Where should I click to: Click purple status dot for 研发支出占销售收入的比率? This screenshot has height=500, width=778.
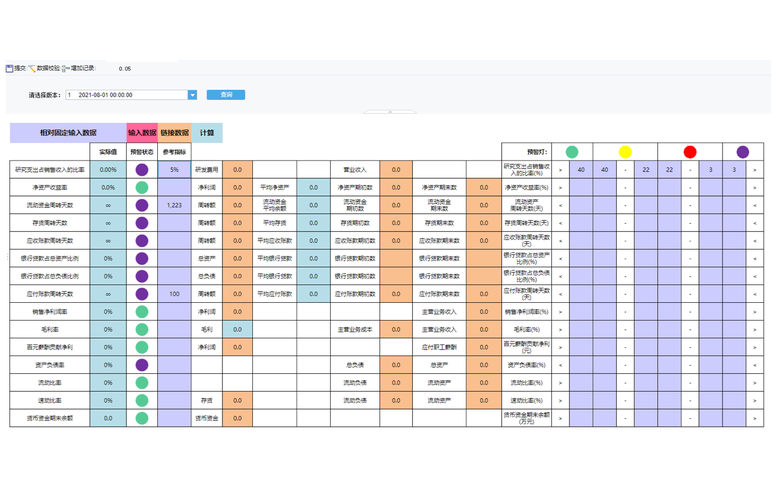tap(142, 170)
